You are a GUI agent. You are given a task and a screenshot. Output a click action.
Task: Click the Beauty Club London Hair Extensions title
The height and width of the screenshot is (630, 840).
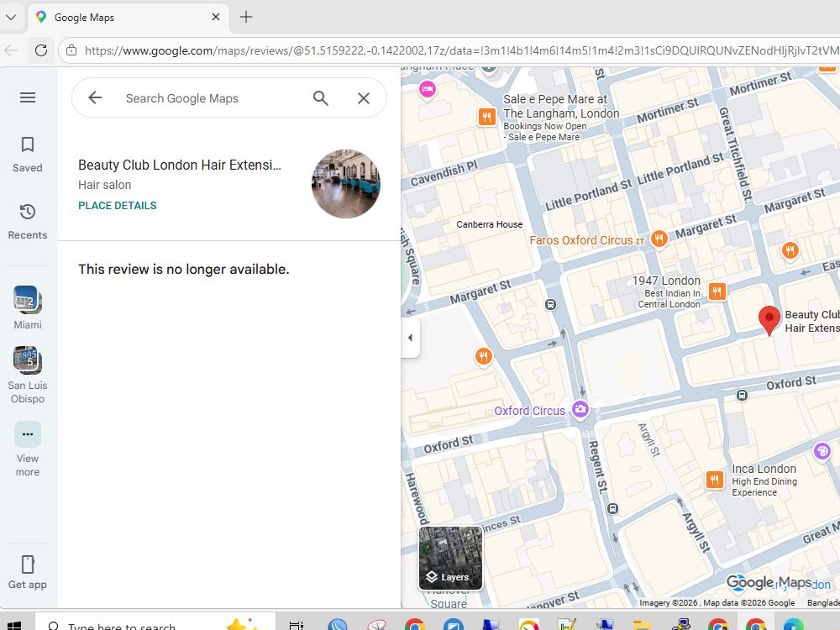tap(180, 165)
